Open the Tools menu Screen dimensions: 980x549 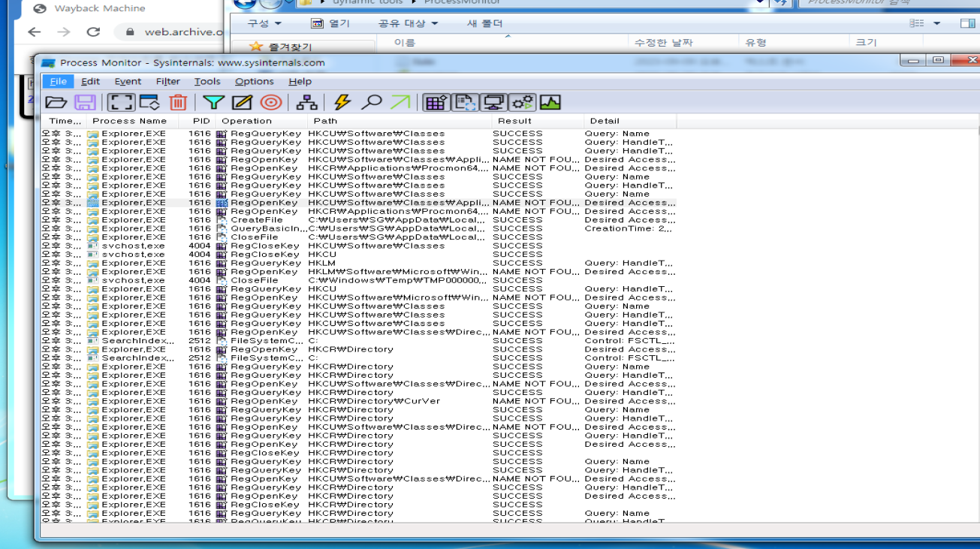click(207, 81)
